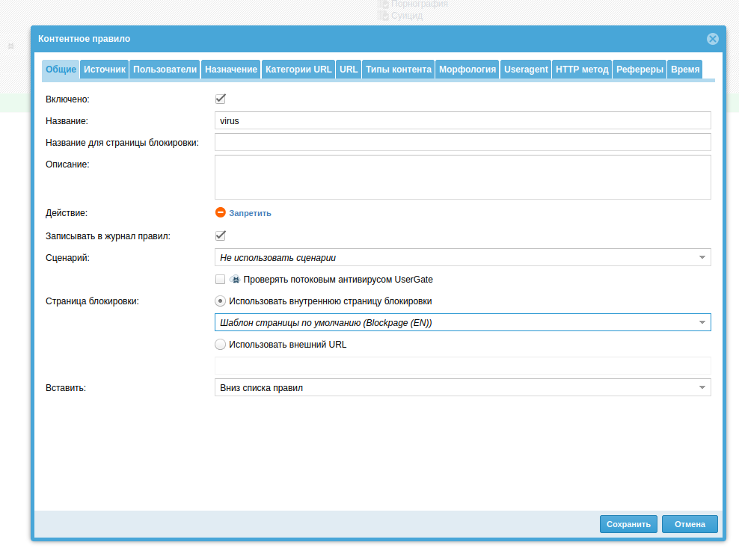Select the HTTP метод tab
The width and height of the screenshot is (739, 560).
pos(582,70)
